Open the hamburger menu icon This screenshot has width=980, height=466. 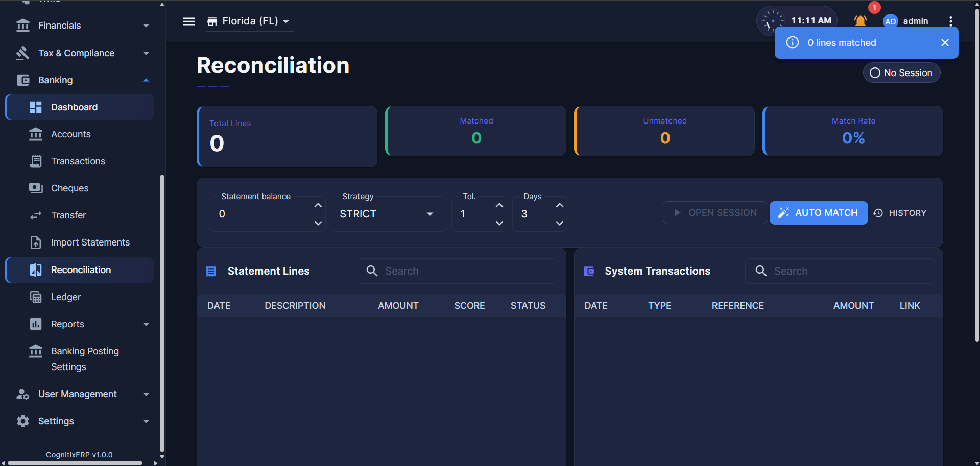pyautogui.click(x=189, y=21)
